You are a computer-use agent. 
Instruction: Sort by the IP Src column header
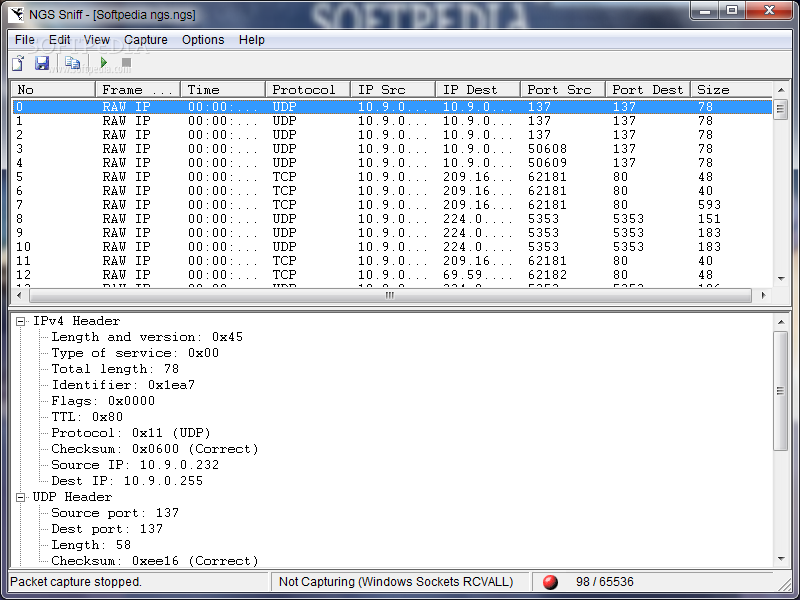393,90
